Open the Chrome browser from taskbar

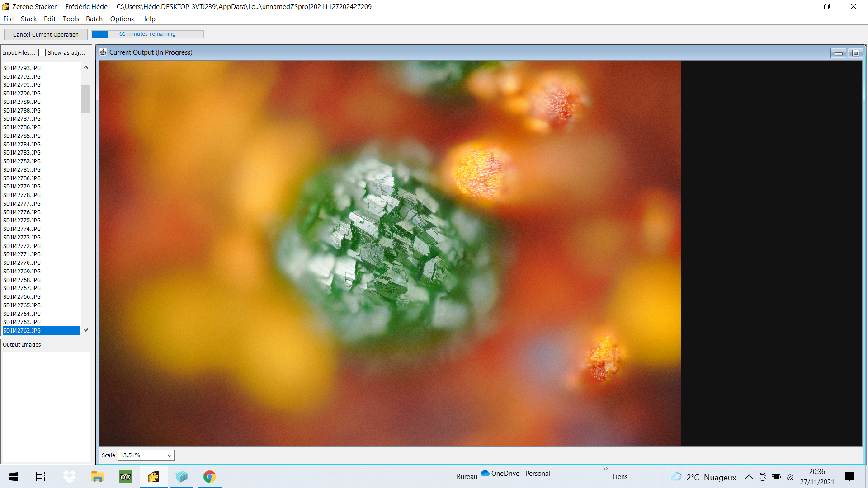tap(209, 477)
